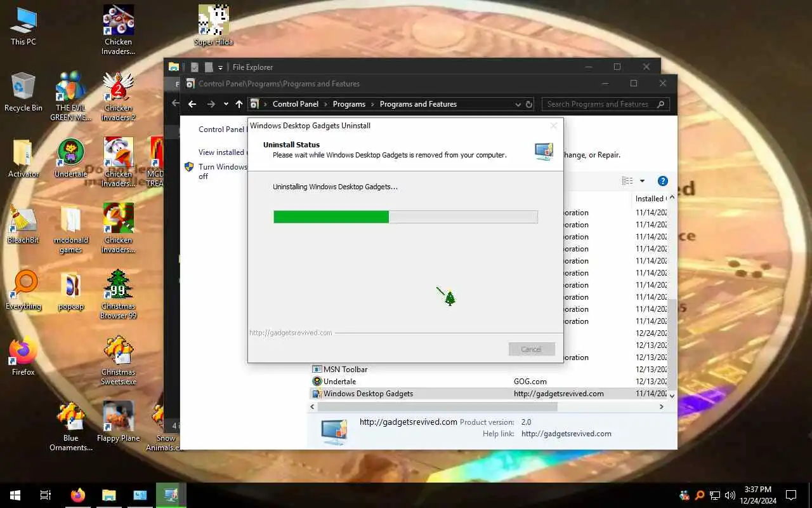Screen dimensions: 812x508
Task: Select Windows Desktop Gadgets list row
Action: click(488, 394)
